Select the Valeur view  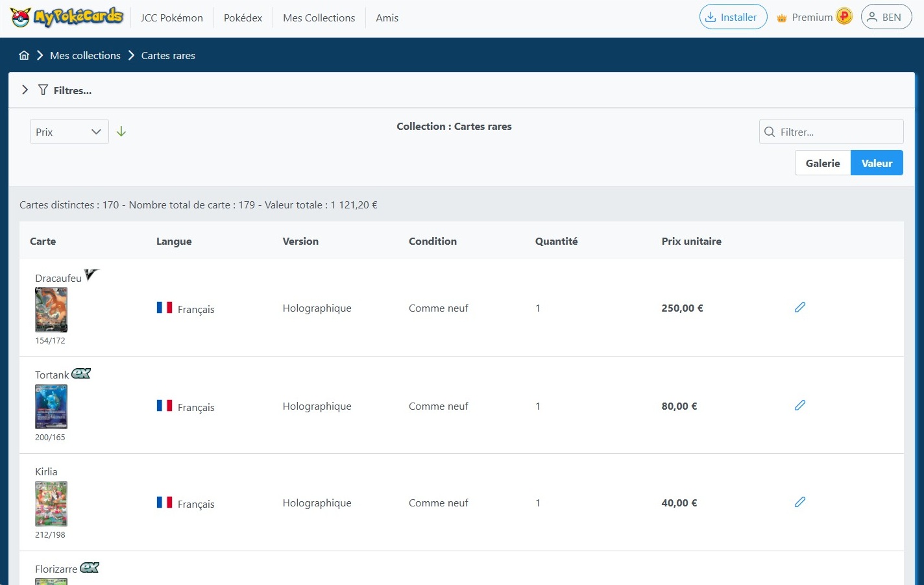[x=877, y=163]
